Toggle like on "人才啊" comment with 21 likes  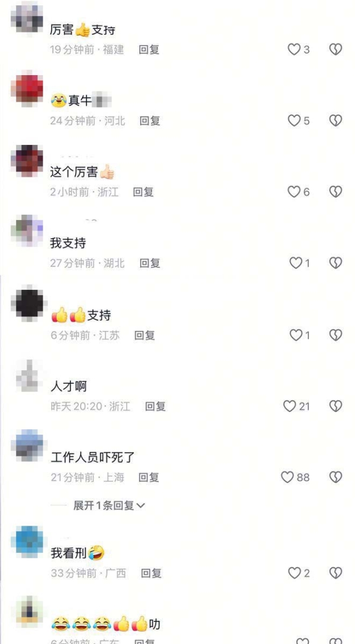[x=290, y=406]
